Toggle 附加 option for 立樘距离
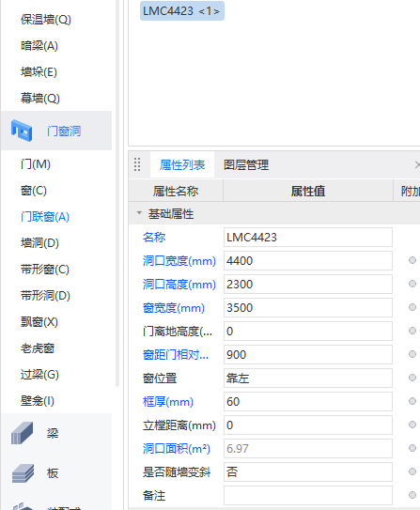Screen dimensions: 420x510 pos(412,425)
